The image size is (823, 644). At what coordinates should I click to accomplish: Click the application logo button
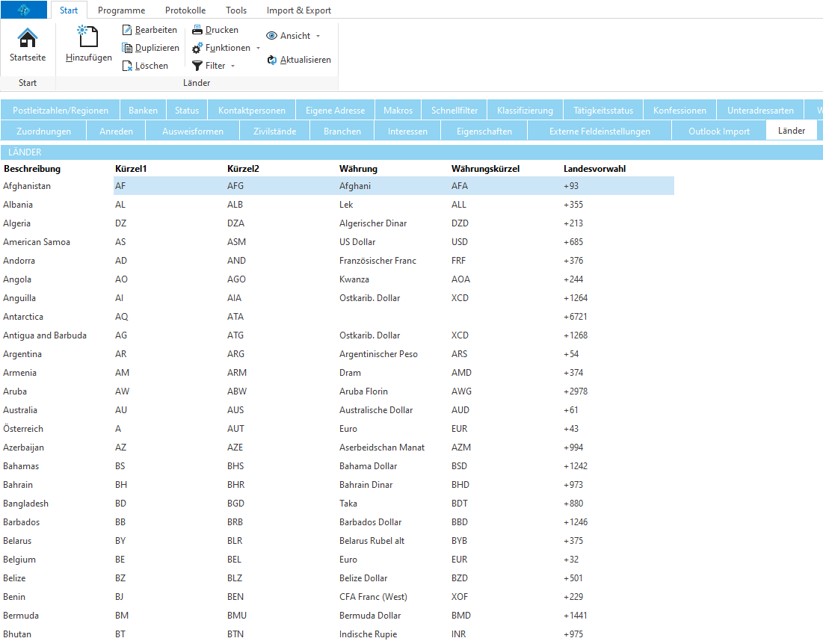[x=24, y=10]
